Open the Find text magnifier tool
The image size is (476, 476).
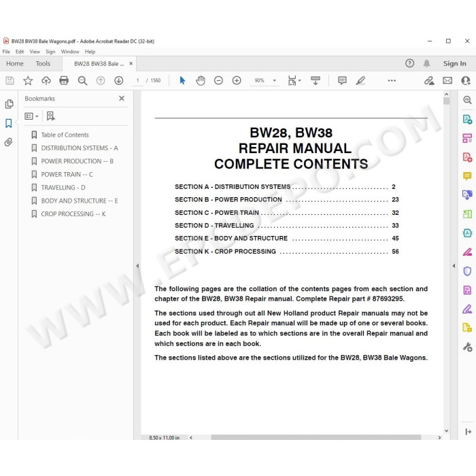[x=82, y=80]
